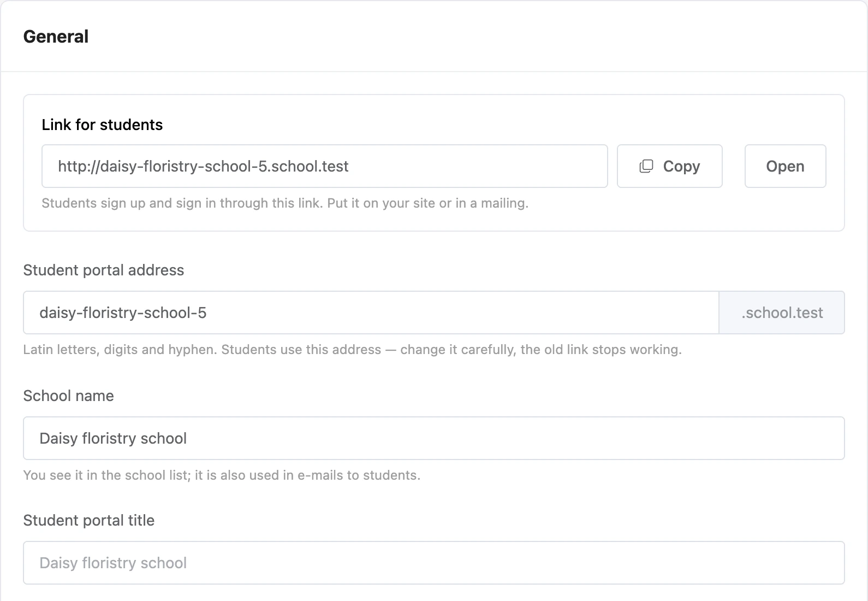Focus the Student portal address input
This screenshot has width=868, height=601.
(x=371, y=313)
